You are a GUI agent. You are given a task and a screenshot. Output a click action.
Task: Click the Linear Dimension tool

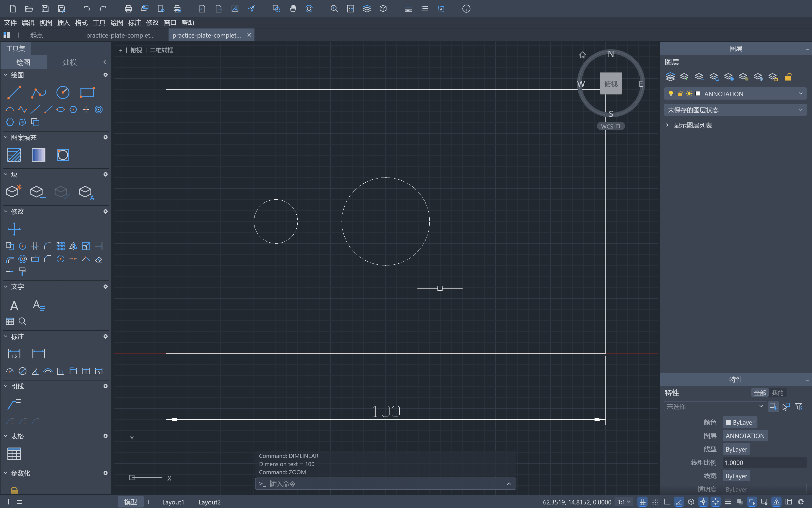(x=38, y=354)
